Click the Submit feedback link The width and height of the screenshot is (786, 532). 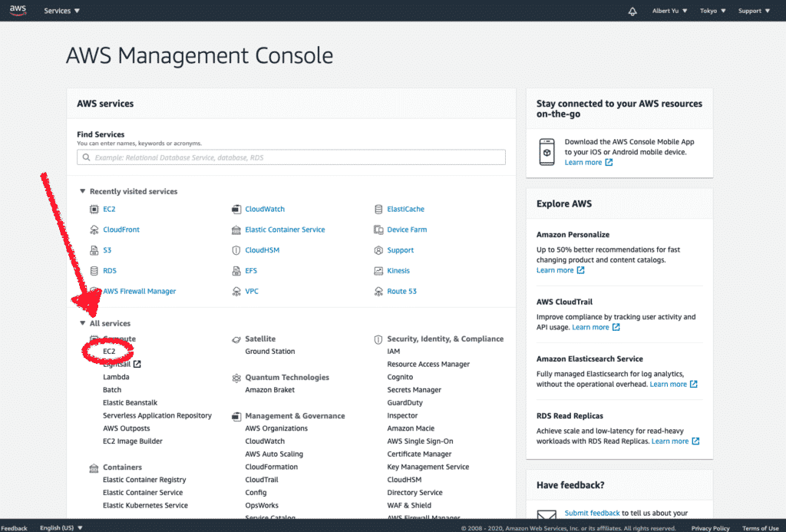(592, 513)
